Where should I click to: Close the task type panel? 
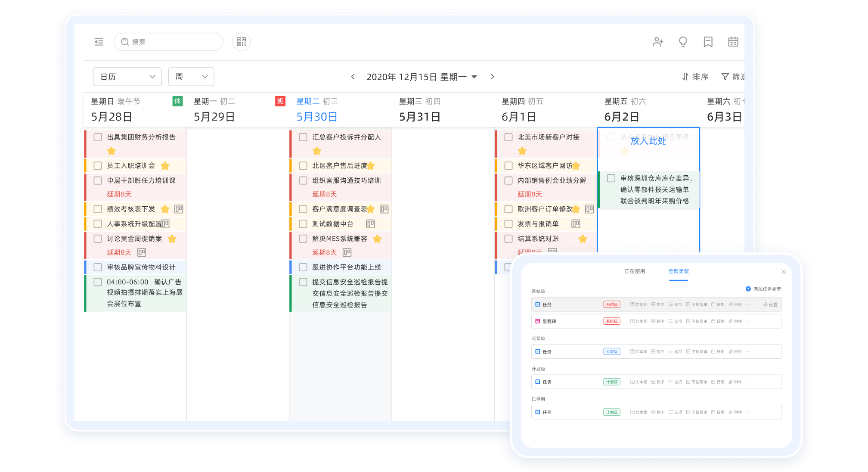point(784,272)
